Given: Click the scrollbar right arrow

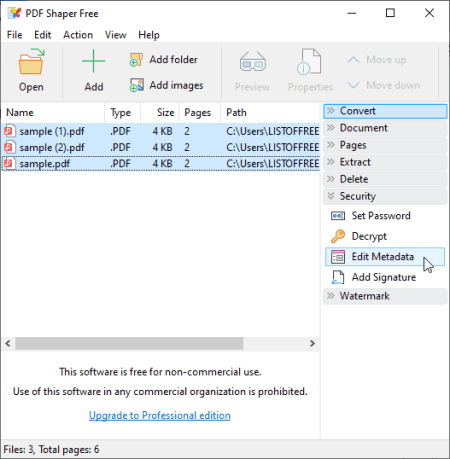Looking at the screenshot, I should pyautogui.click(x=312, y=343).
